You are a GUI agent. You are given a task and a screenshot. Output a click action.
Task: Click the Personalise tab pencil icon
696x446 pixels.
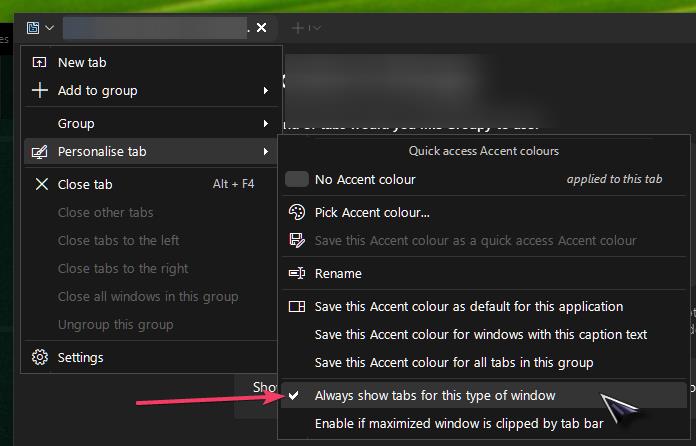pyautogui.click(x=40, y=152)
